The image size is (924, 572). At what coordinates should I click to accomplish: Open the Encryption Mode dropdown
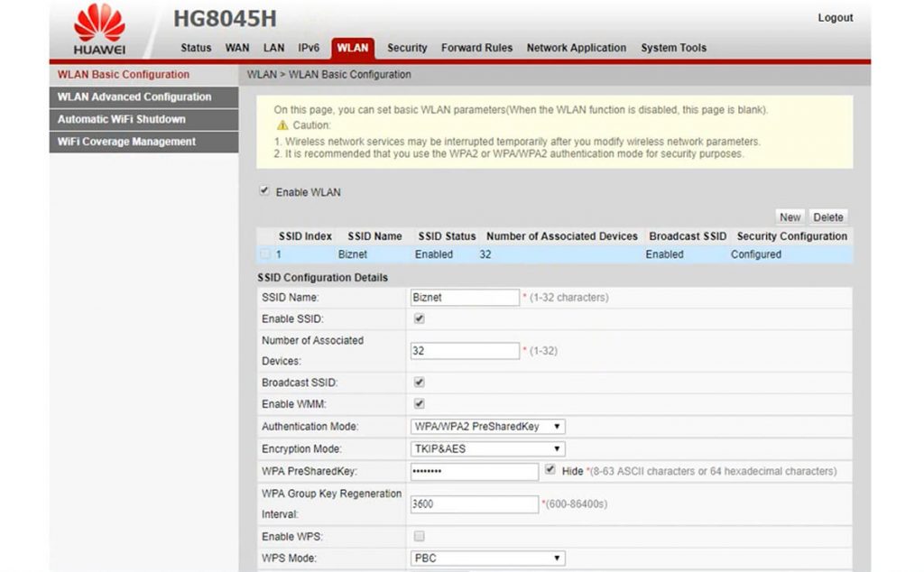(555, 448)
